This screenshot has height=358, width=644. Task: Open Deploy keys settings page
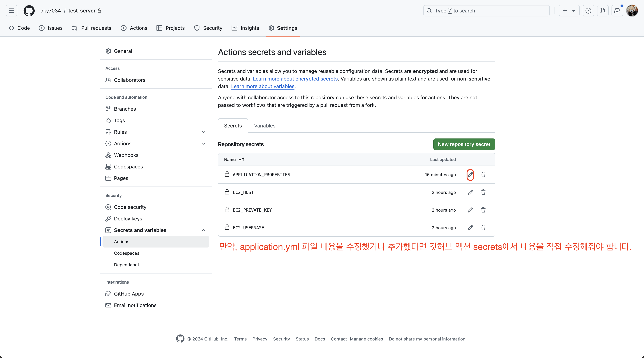point(128,218)
